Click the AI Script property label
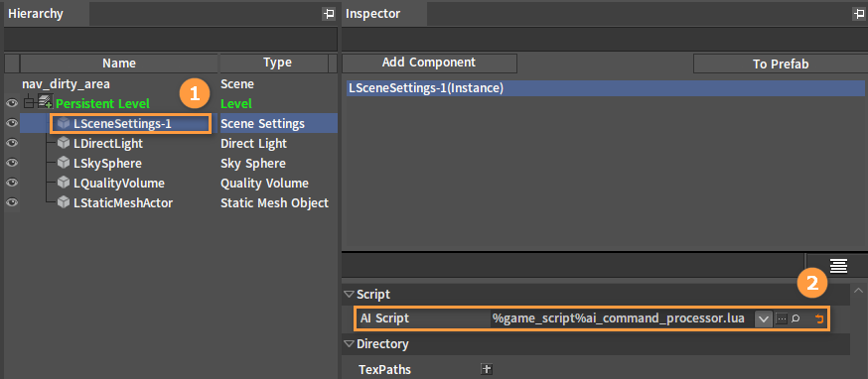This screenshot has width=868, height=379. tap(384, 318)
